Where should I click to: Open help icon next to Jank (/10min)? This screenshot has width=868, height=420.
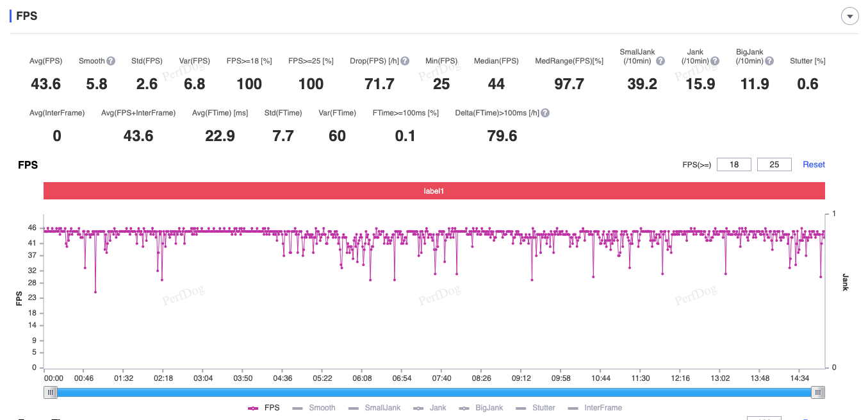click(x=715, y=61)
